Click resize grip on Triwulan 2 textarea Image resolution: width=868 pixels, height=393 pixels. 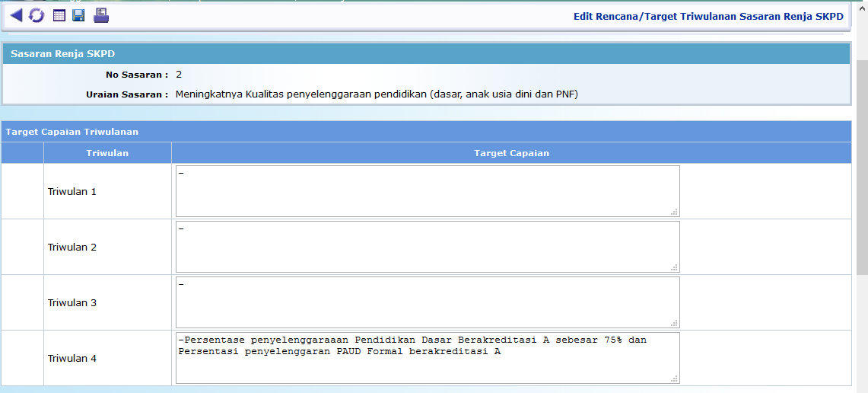674,268
